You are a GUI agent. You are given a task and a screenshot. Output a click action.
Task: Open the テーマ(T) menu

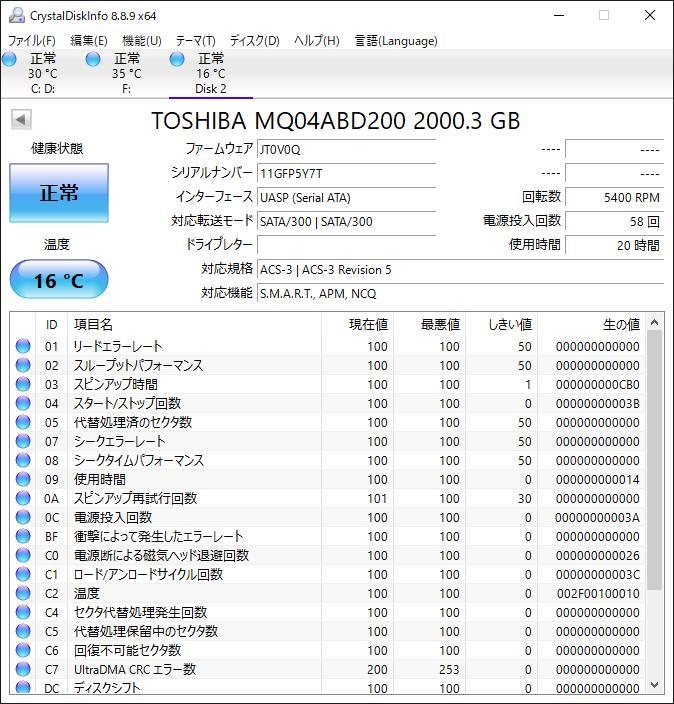point(195,41)
